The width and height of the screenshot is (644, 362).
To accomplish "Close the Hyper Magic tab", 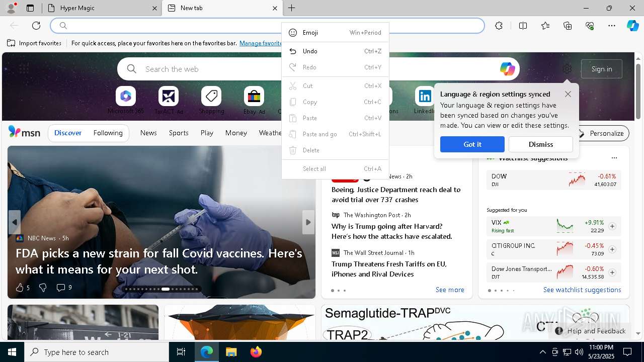I will click(x=154, y=8).
